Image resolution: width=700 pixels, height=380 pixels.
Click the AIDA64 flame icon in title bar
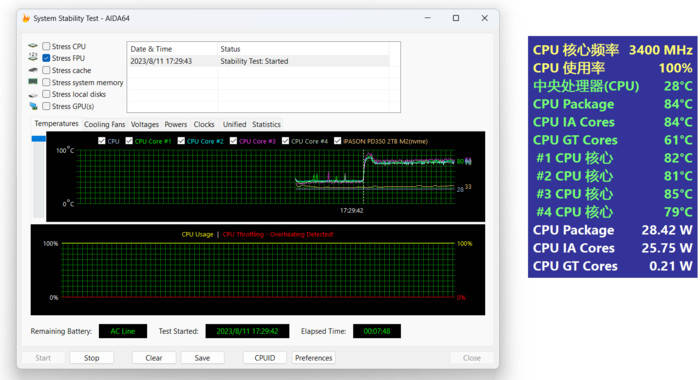click(26, 18)
